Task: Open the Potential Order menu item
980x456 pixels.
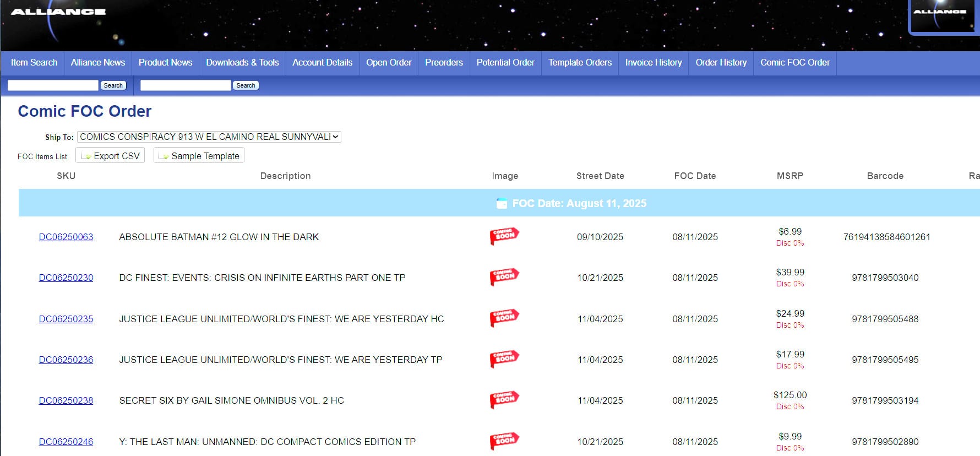Action: [505, 63]
